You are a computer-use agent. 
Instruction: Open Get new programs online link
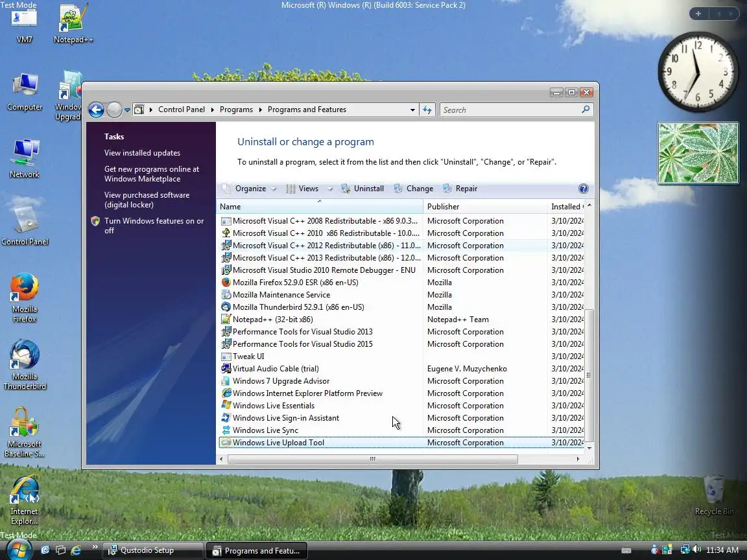[152, 174]
